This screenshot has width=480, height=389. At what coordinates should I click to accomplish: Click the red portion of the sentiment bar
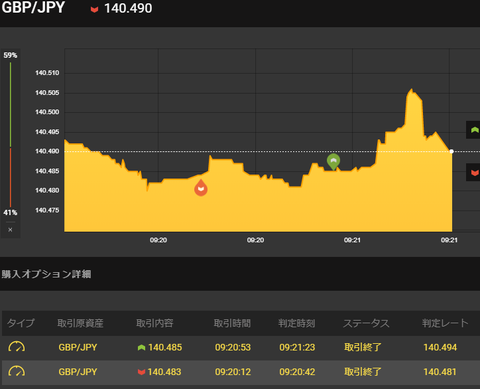click(x=10, y=177)
